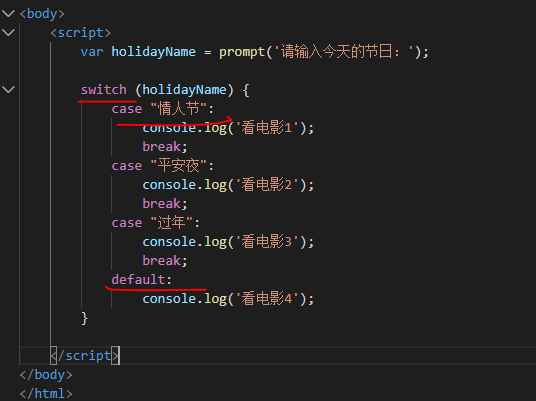Click the closing /script tag
The image size is (536, 401).
(x=84, y=356)
